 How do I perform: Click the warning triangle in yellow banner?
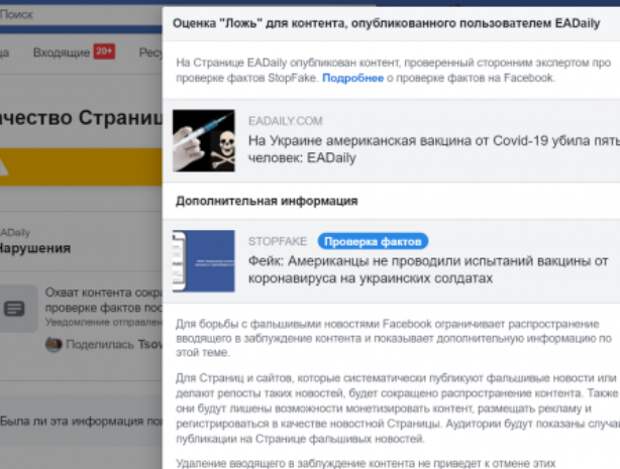3,167
